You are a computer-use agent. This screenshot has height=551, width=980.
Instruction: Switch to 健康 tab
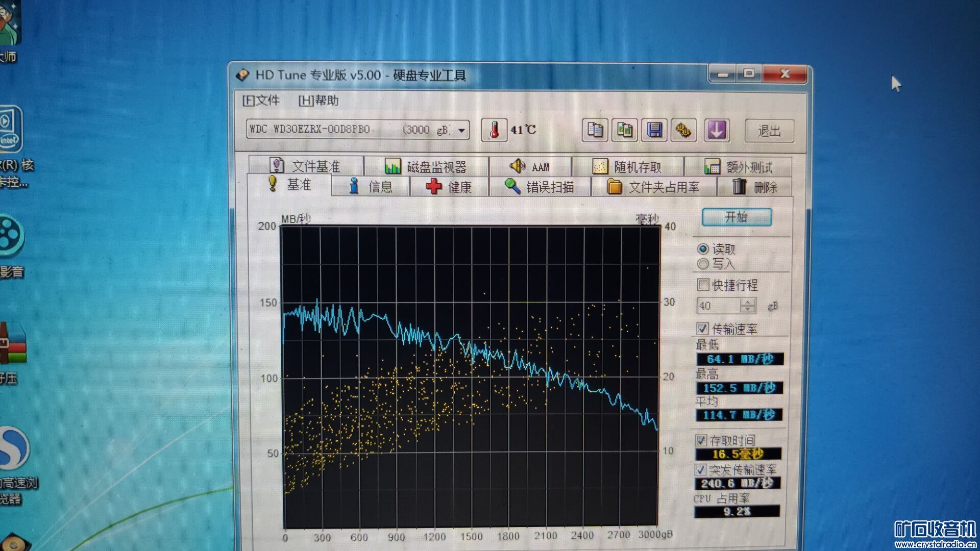(449, 187)
